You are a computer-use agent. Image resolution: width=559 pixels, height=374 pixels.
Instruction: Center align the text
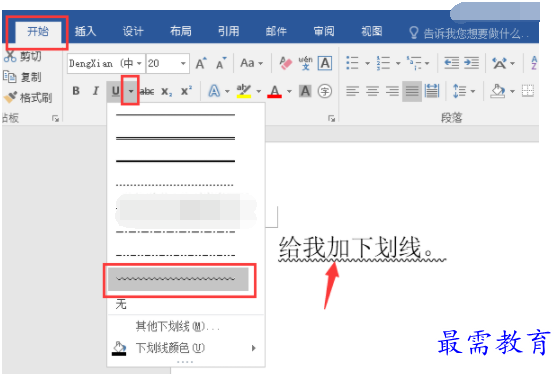372,91
